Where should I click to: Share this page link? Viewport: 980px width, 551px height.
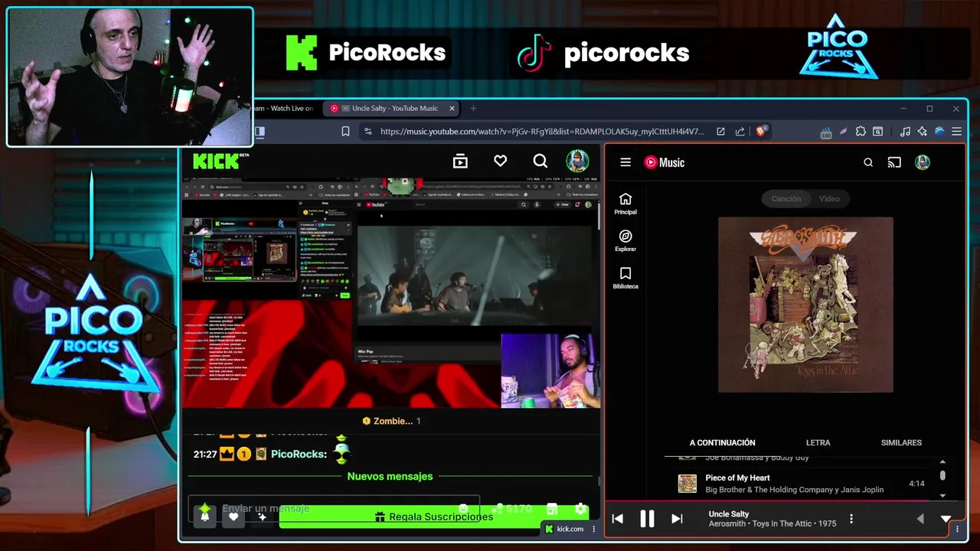(740, 132)
